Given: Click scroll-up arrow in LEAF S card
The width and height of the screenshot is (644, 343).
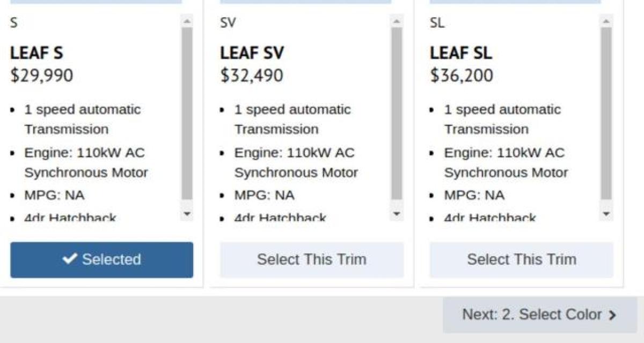Looking at the screenshot, I should click(187, 21).
